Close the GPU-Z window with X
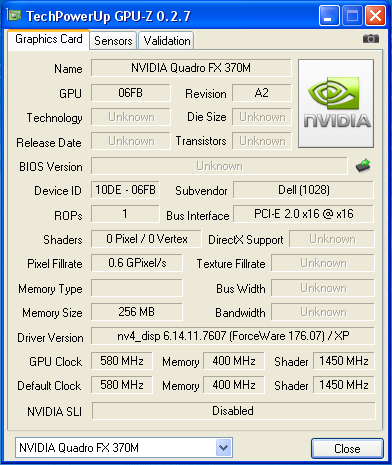The height and width of the screenshot is (465, 392). pyautogui.click(x=376, y=15)
